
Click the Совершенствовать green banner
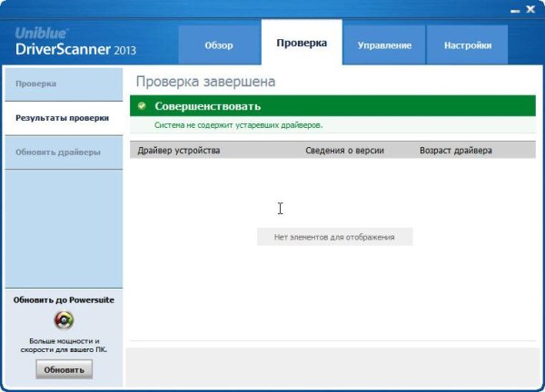pyautogui.click(x=332, y=106)
